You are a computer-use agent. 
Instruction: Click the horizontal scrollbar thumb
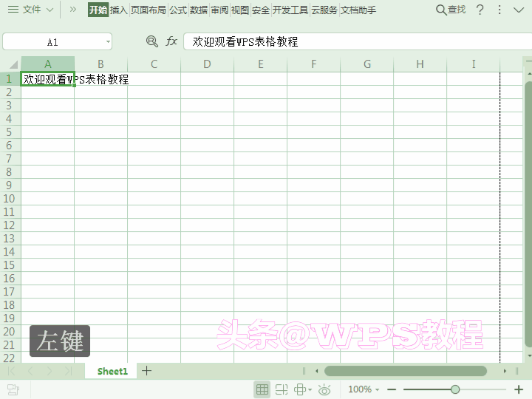pos(406,371)
